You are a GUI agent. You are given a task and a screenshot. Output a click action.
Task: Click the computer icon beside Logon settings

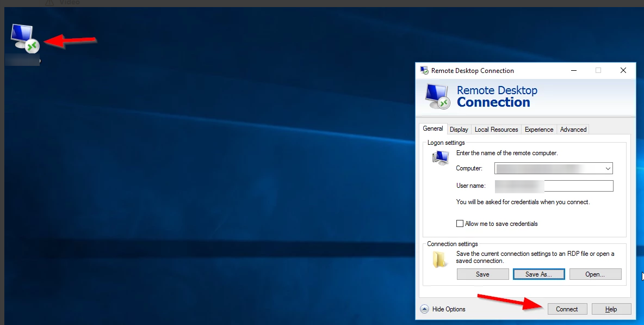coord(439,158)
